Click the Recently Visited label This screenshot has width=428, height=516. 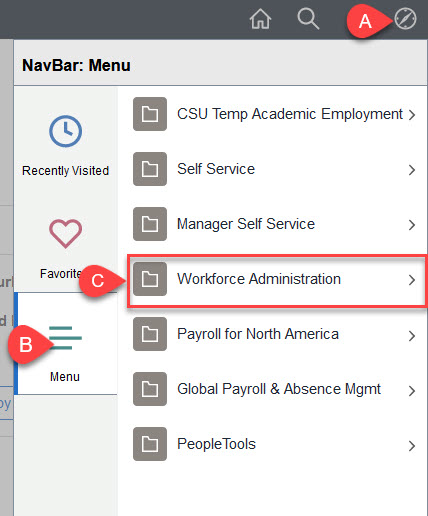pyautogui.click(x=65, y=171)
